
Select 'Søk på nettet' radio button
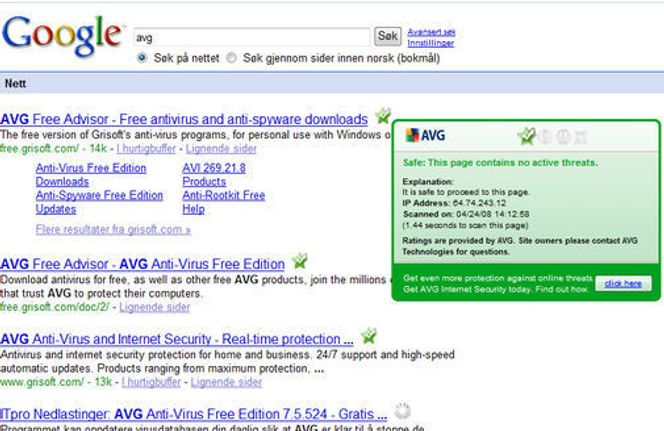tap(142, 58)
